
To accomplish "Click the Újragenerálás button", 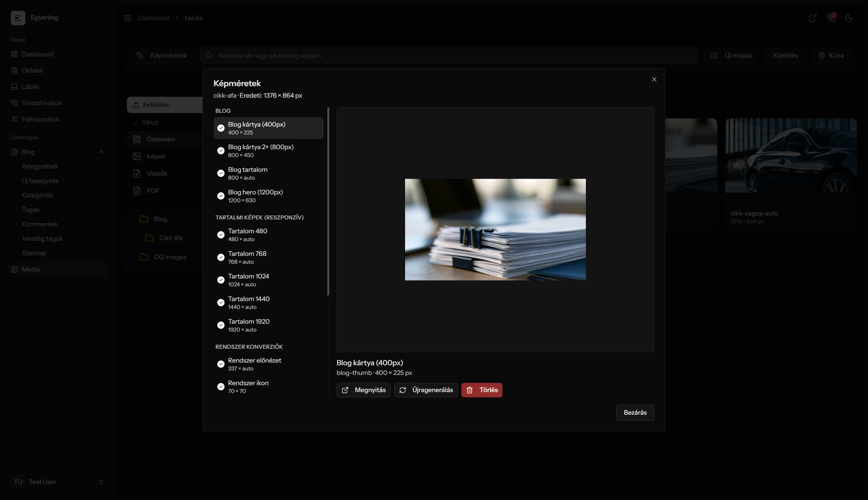I will 426,390.
